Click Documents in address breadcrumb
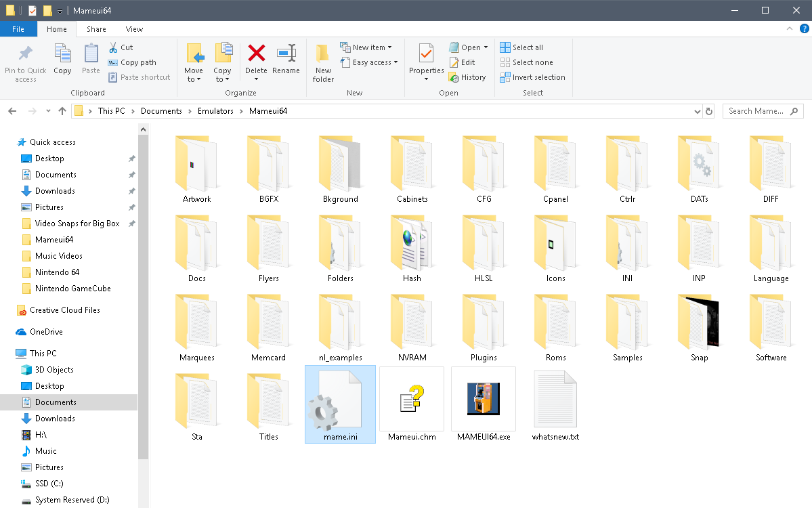The height and width of the screenshot is (508, 812). click(x=161, y=111)
